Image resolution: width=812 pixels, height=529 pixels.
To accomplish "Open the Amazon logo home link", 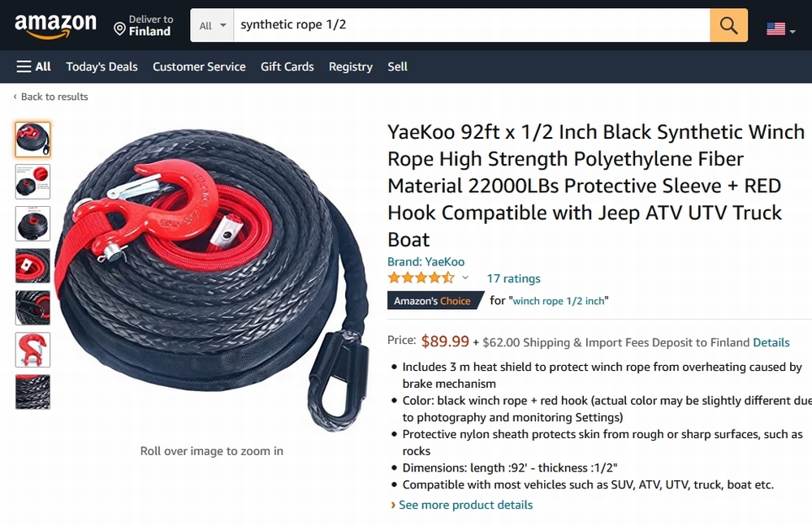I will 55,26.
